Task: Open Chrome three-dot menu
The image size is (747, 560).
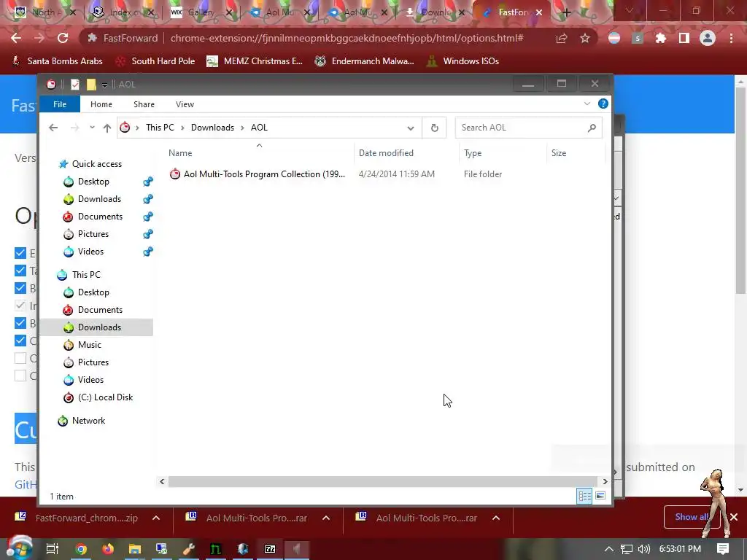Action: click(x=731, y=38)
